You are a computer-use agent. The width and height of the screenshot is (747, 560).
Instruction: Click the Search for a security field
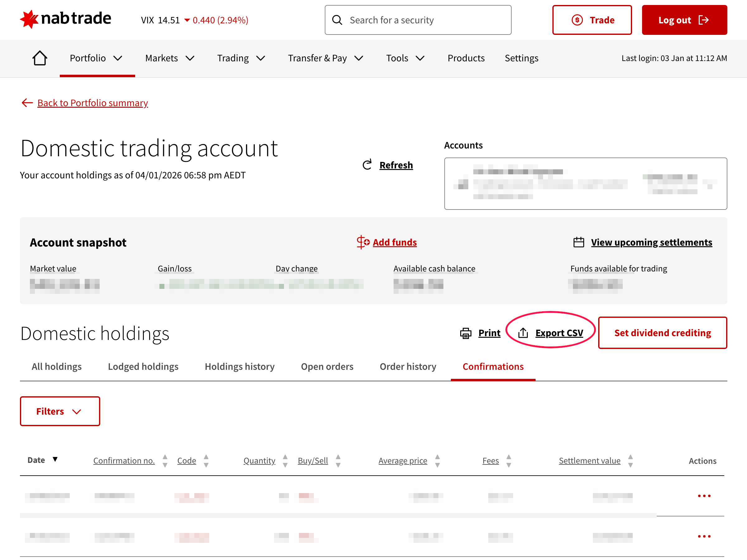pos(418,20)
